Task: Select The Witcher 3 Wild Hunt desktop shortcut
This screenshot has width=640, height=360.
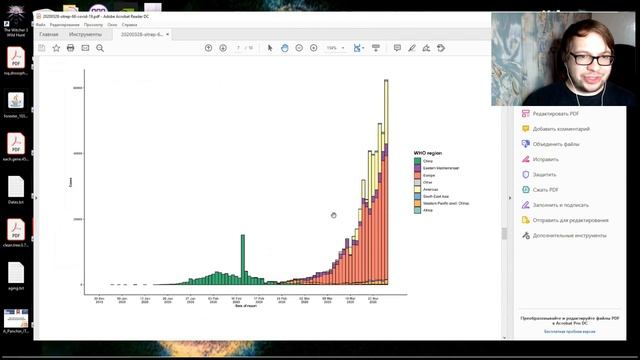Action: [x=16, y=21]
